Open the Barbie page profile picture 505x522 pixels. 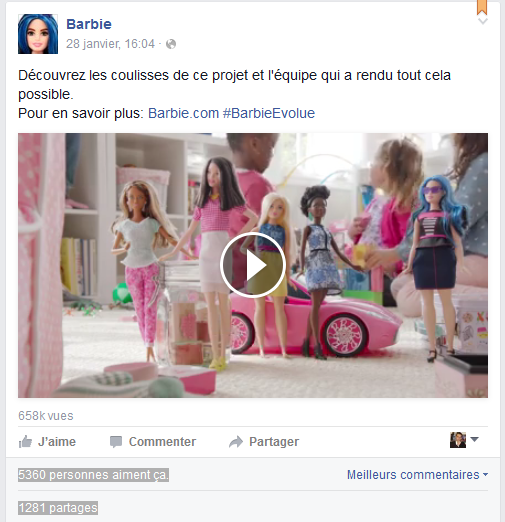point(38,34)
